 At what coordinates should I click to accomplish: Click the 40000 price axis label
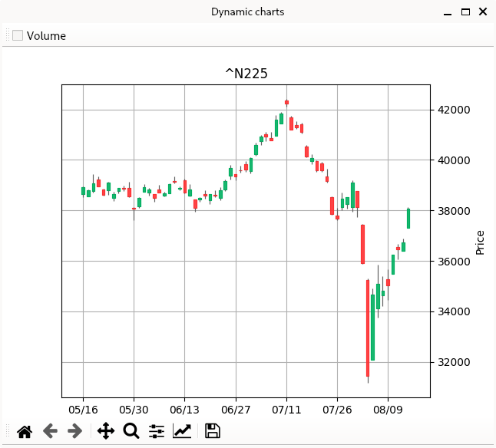click(x=454, y=160)
